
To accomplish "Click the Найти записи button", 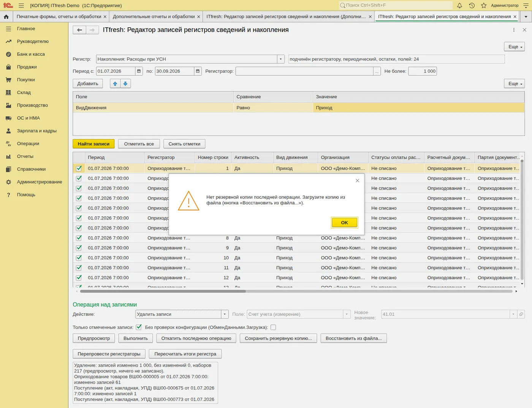I will pyautogui.click(x=93, y=144).
